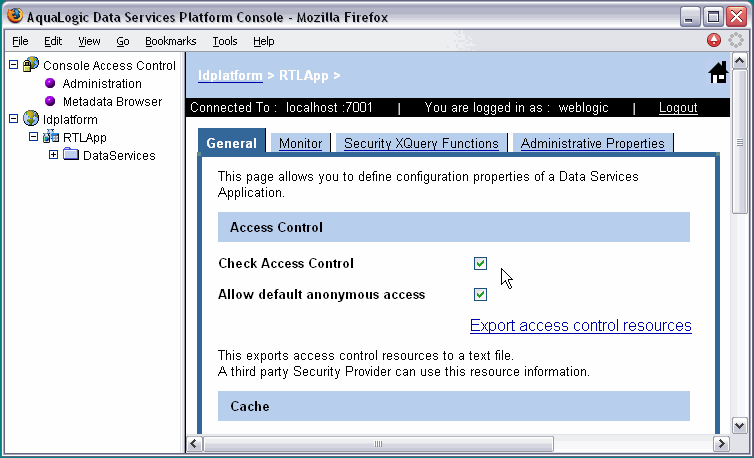
Task: Click the horizontal scrollbar thumb
Action: pos(378,443)
